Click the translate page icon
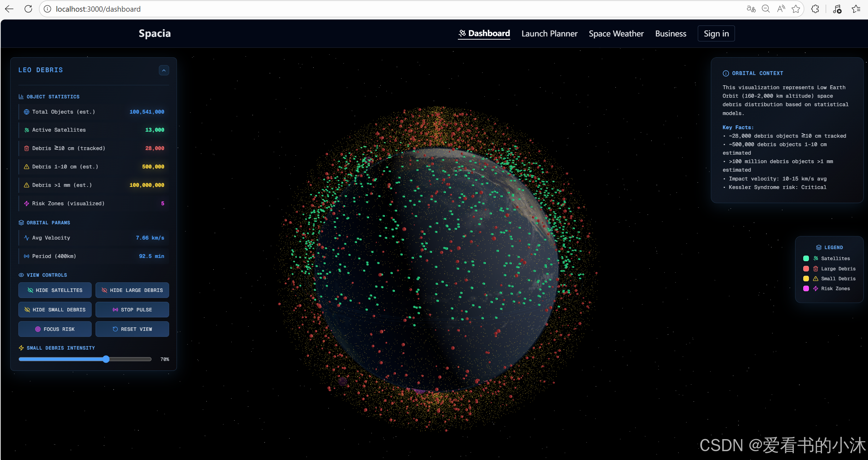 (x=751, y=9)
